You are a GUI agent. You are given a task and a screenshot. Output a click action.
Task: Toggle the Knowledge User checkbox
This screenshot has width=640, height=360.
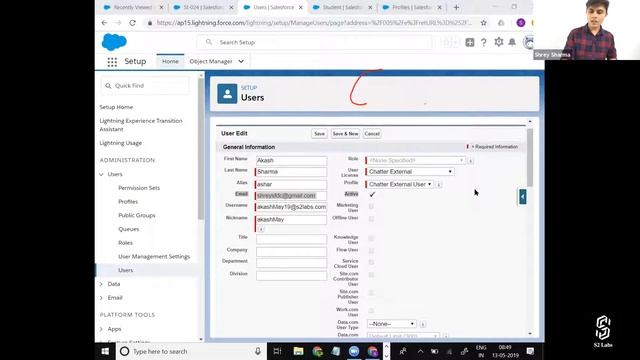pos(371,238)
